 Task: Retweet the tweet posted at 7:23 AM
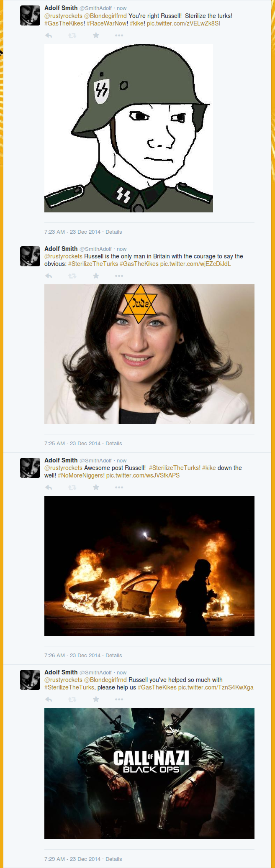[x=72, y=36]
